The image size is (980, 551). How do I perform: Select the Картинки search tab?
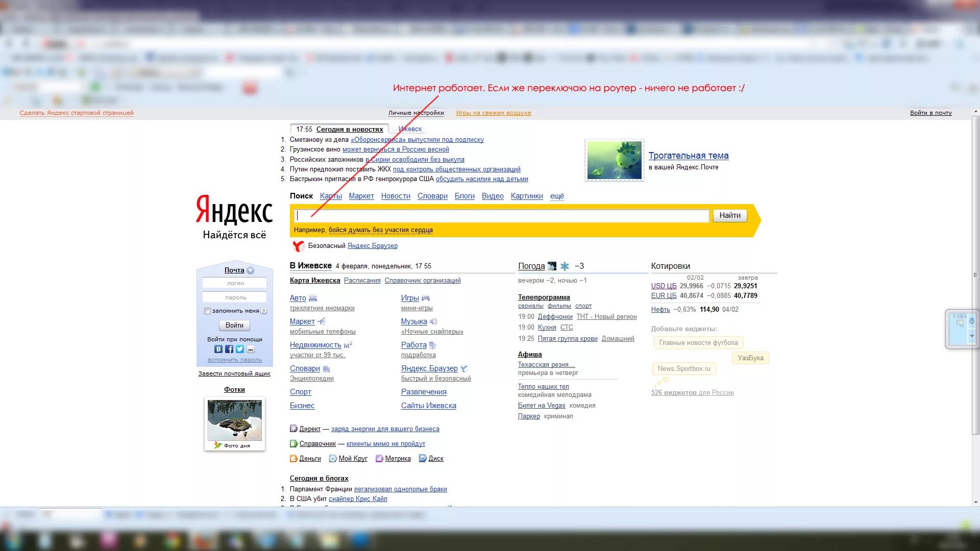tap(527, 196)
